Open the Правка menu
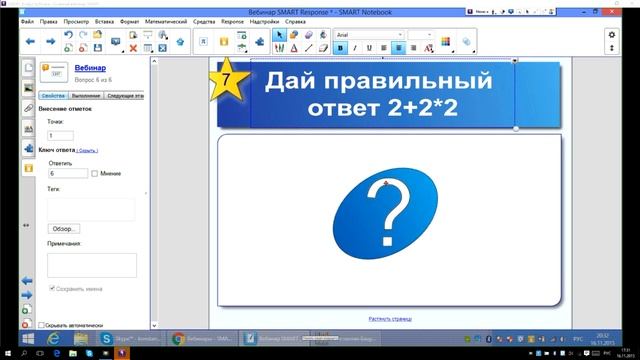 [49, 22]
